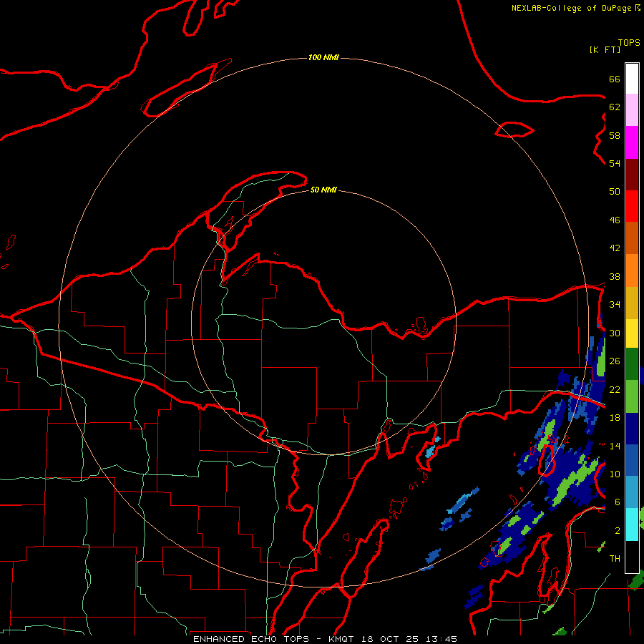Click the "TH" threshold label
The width and height of the screenshot is (644, 644).
[x=615, y=559]
